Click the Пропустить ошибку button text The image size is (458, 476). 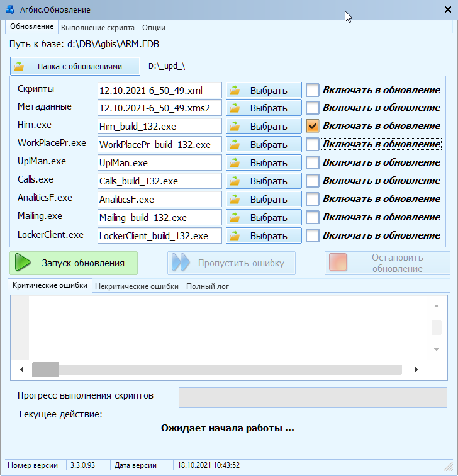coord(241,263)
